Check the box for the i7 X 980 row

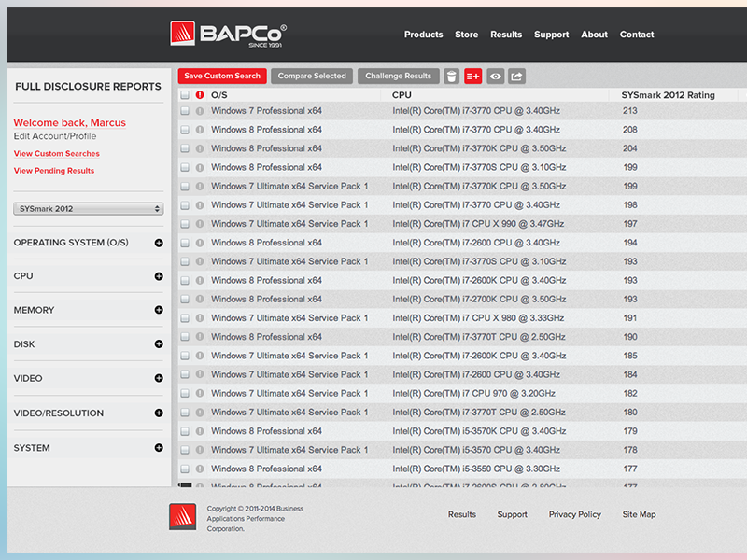point(185,318)
